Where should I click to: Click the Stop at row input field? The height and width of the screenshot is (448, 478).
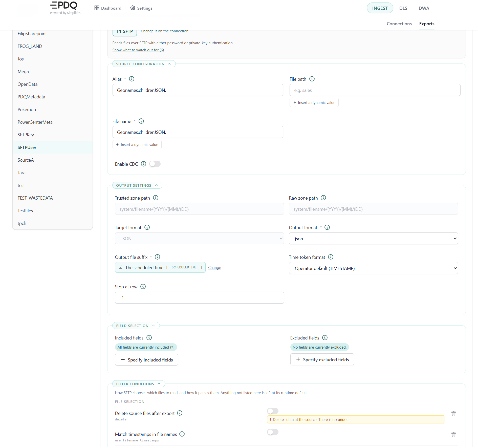[x=199, y=298]
